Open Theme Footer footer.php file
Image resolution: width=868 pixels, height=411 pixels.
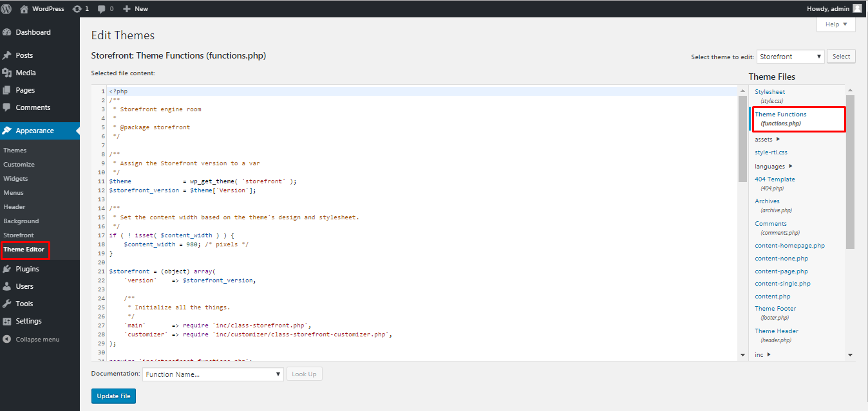coord(775,313)
